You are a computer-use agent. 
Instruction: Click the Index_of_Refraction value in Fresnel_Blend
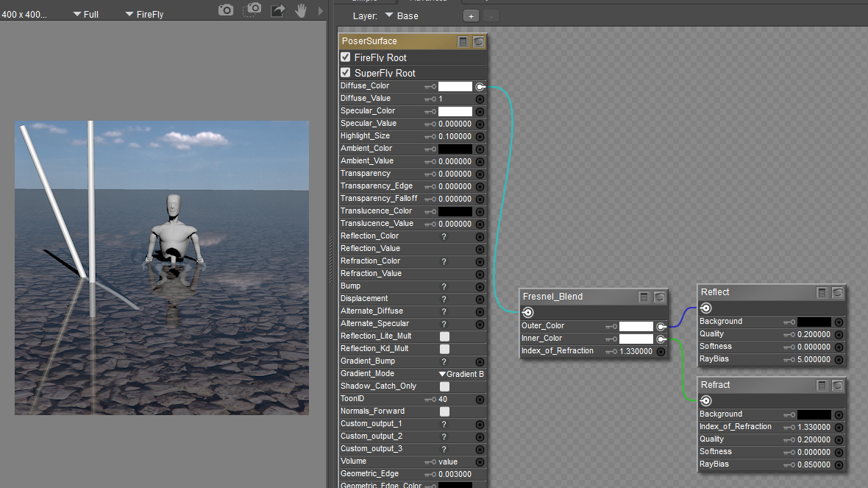coord(636,352)
